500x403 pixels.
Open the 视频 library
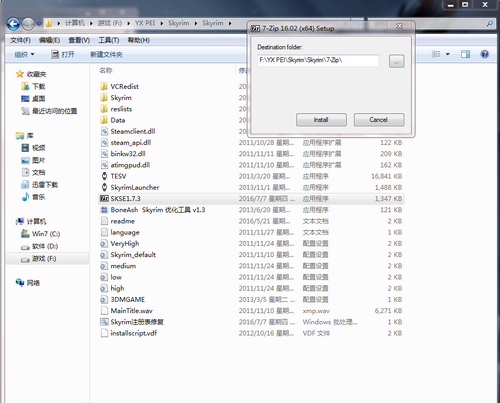point(38,148)
